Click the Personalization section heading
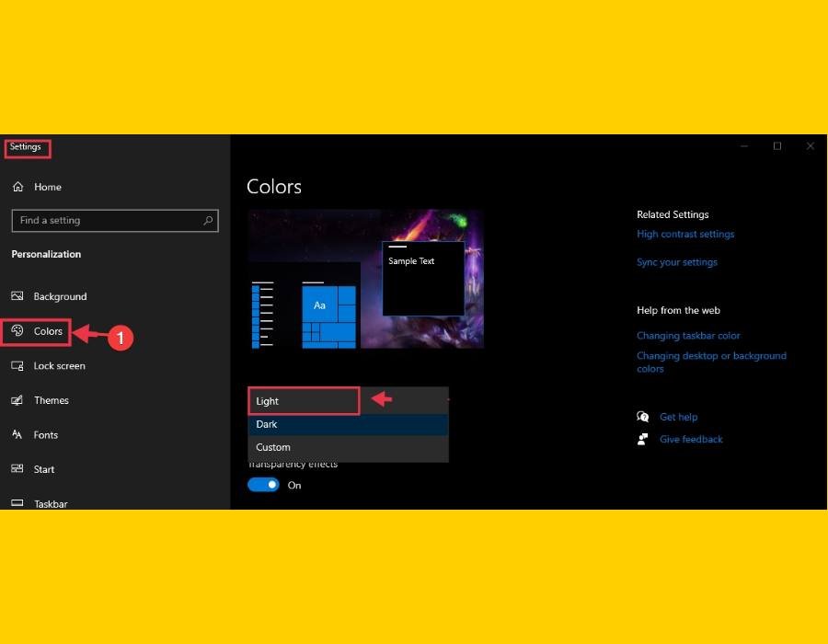The image size is (828, 644). pos(46,254)
